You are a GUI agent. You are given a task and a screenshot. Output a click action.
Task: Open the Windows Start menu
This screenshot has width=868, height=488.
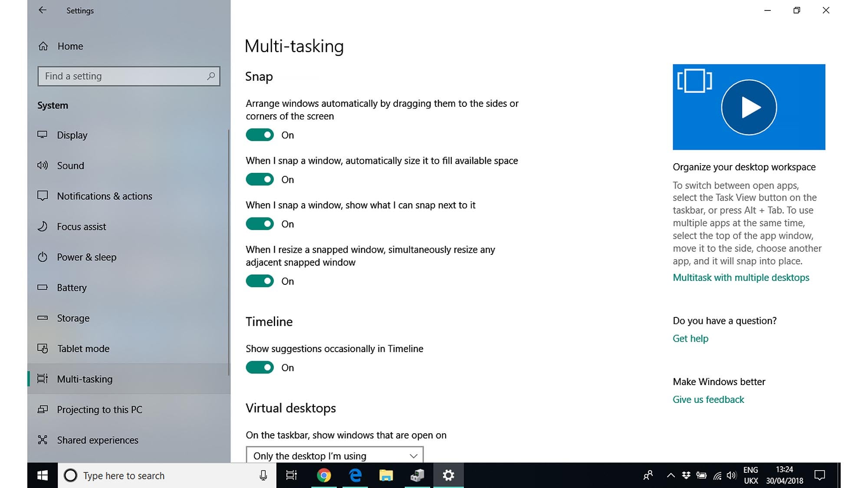(x=43, y=475)
